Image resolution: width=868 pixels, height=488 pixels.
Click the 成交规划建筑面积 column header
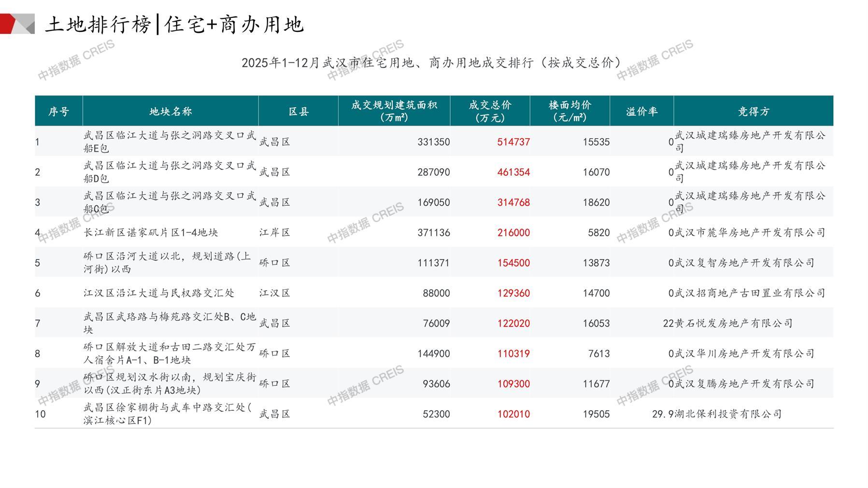(394, 111)
